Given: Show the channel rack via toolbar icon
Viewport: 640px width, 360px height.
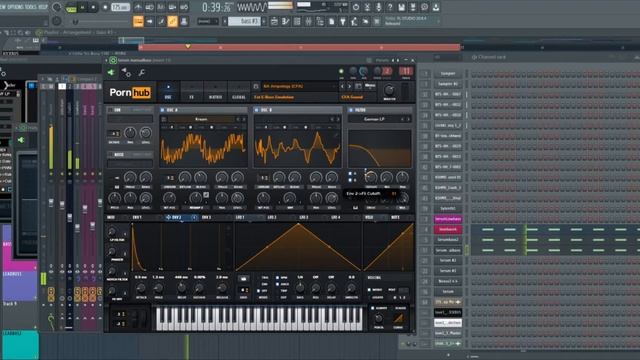Looking at the screenshot, I should 297,21.
